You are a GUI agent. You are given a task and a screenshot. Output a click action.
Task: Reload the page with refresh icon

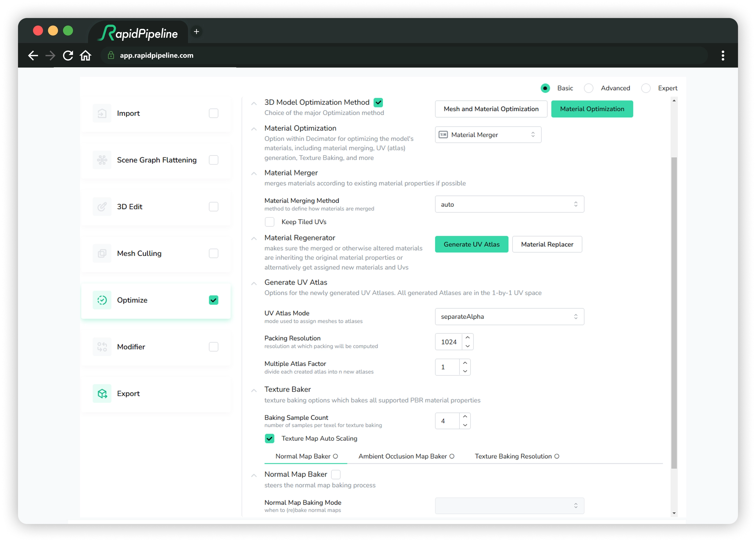pyautogui.click(x=68, y=55)
